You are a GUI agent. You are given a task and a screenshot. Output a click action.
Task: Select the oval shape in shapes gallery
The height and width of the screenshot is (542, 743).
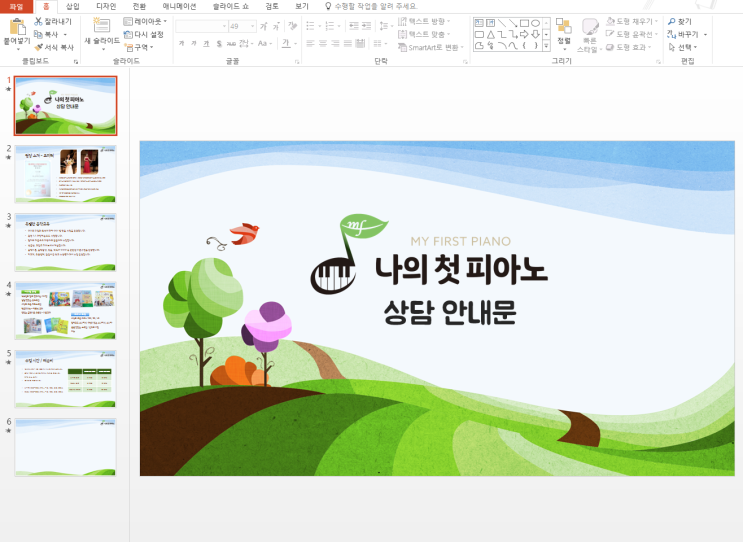(536, 21)
